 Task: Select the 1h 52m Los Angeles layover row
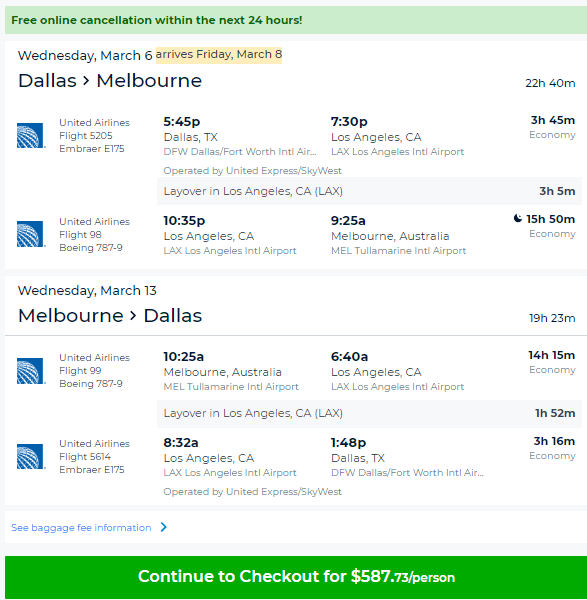[369, 414]
